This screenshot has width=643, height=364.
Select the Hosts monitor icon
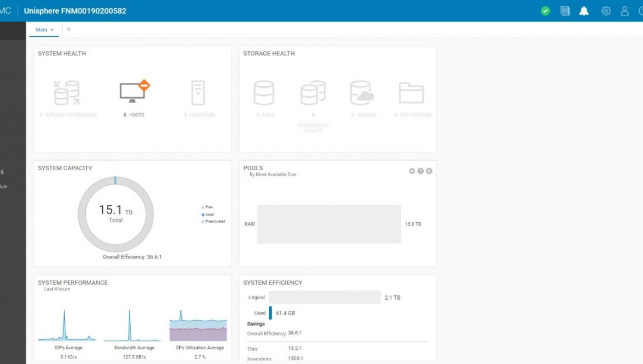click(x=132, y=93)
